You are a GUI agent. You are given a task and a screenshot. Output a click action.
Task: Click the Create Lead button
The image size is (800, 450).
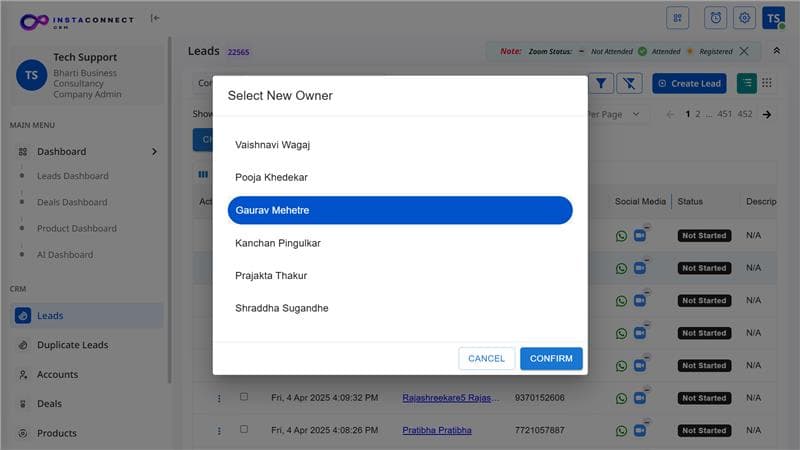coord(689,83)
